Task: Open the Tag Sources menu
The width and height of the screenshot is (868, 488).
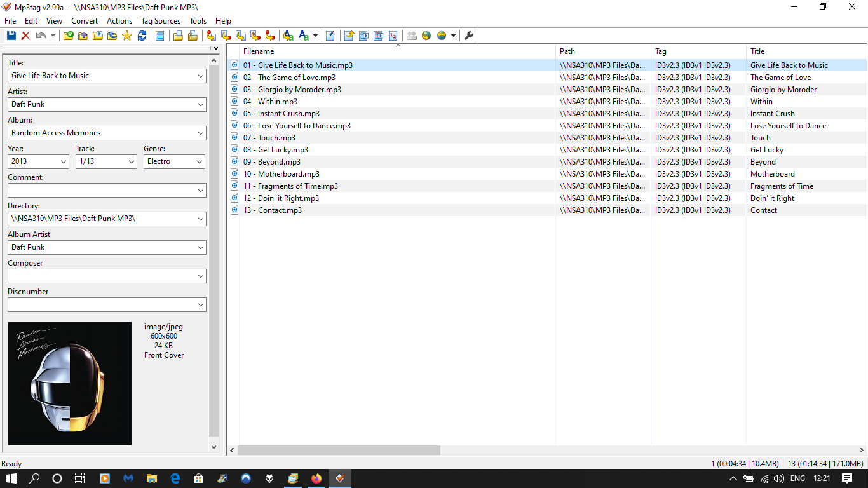Action: pos(160,20)
